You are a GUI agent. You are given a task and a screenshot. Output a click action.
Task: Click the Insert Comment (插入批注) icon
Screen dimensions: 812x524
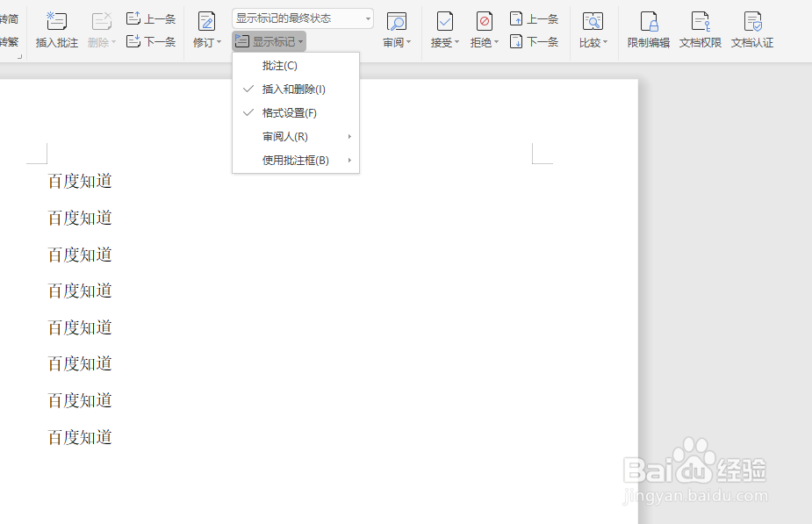coord(56,21)
